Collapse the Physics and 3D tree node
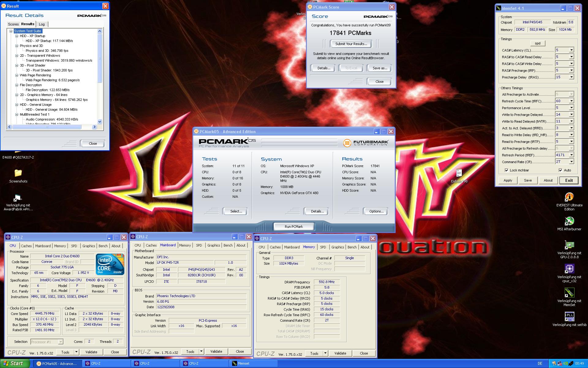Image resolution: width=588 pixels, height=368 pixels. (x=17, y=46)
